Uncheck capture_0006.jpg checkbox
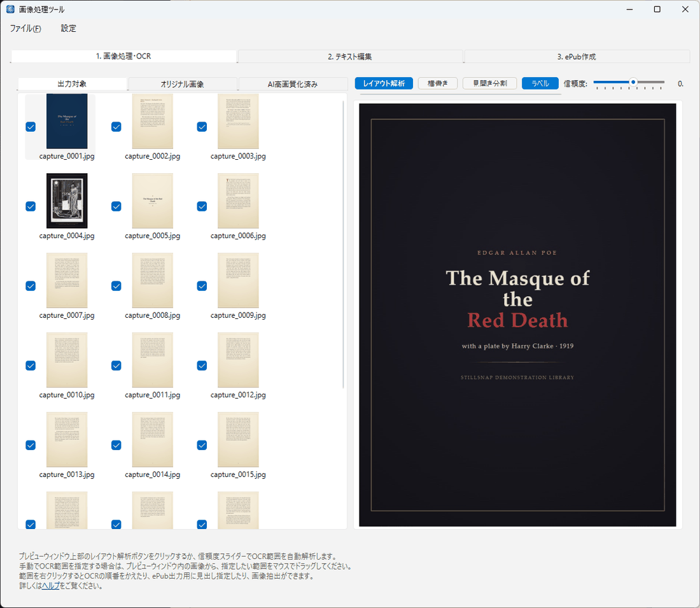The height and width of the screenshot is (608, 700). [202, 206]
